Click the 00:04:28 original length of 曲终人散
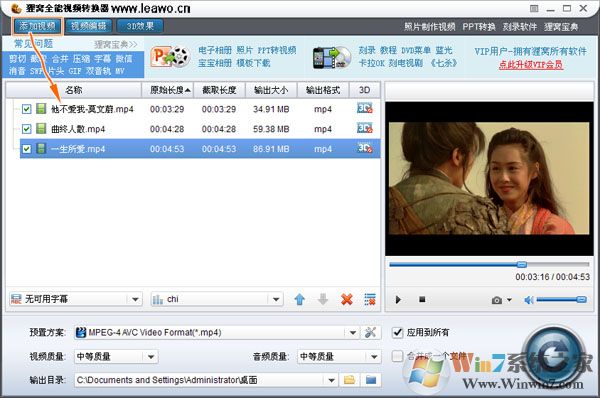 click(167, 129)
